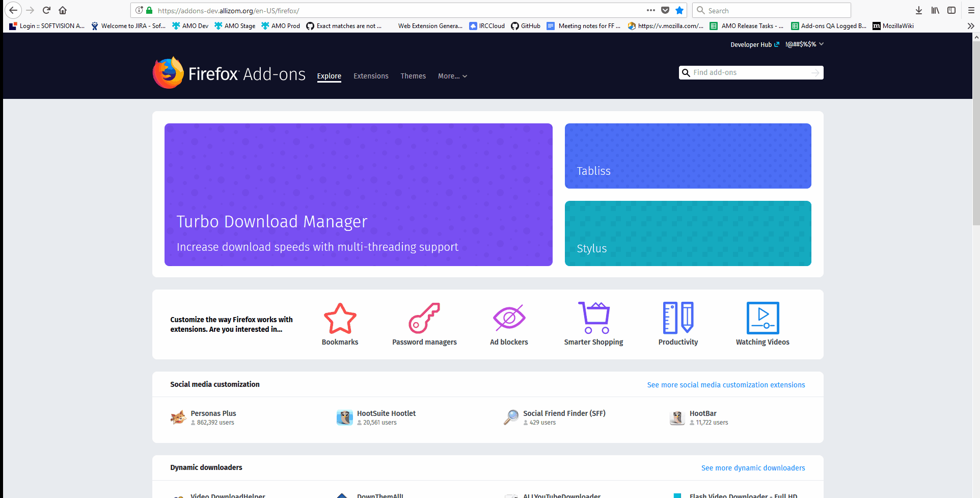Open Meeting notes for FF bookmark
This screenshot has height=498, width=980.
pyautogui.click(x=584, y=26)
